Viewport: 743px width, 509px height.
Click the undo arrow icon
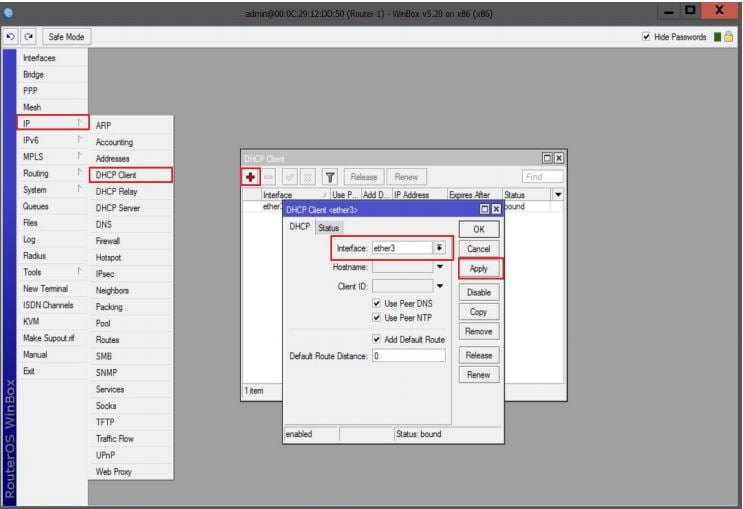click(x=10, y=37)
